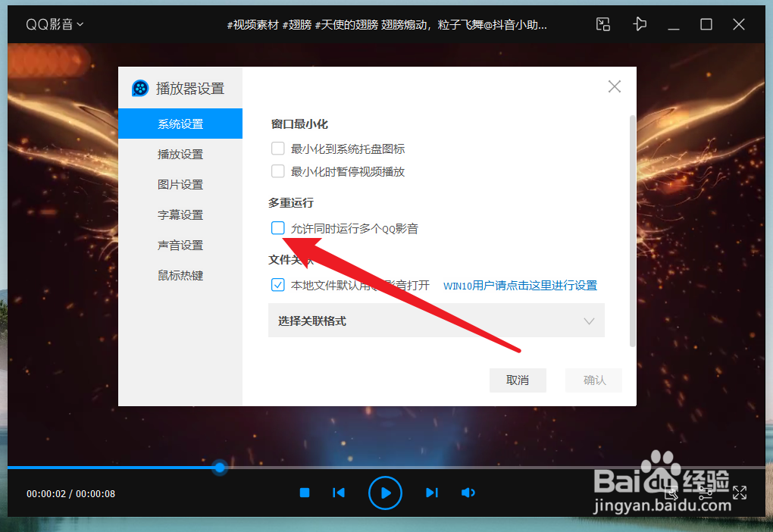Image resolution: width=773 pixels, height=532 pixels.
Task: Stop video playback
Action: tap(305, 493)
